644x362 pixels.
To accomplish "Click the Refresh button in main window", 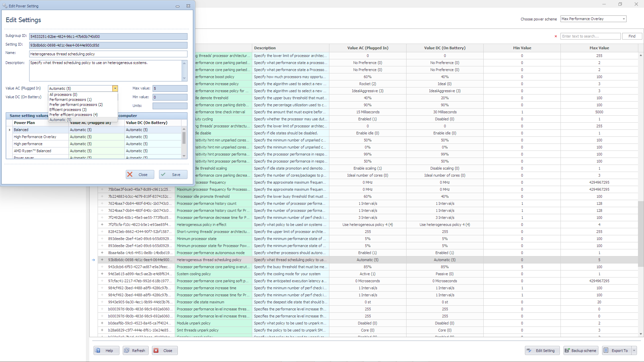I will (135, 350).
